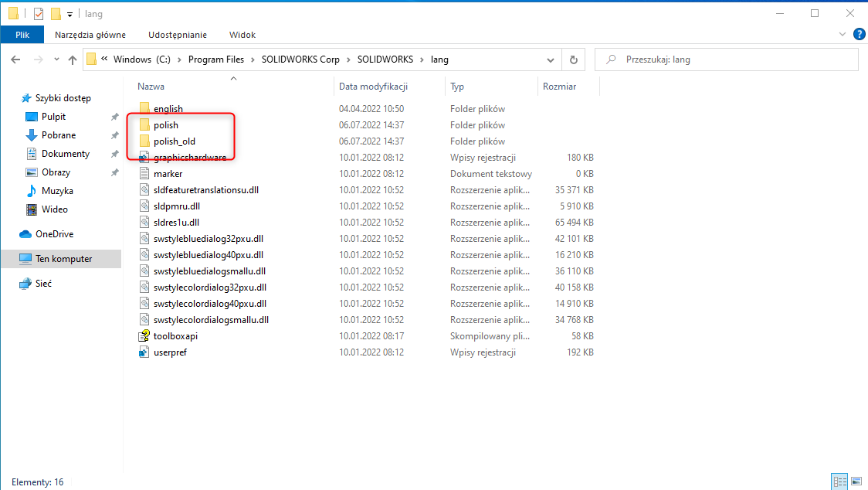This screenshot has height=490, width=868.
Task: Select swstylecolordialog32pxu.dll file icon
Action: pyautogui.click(x=144, y=288)
